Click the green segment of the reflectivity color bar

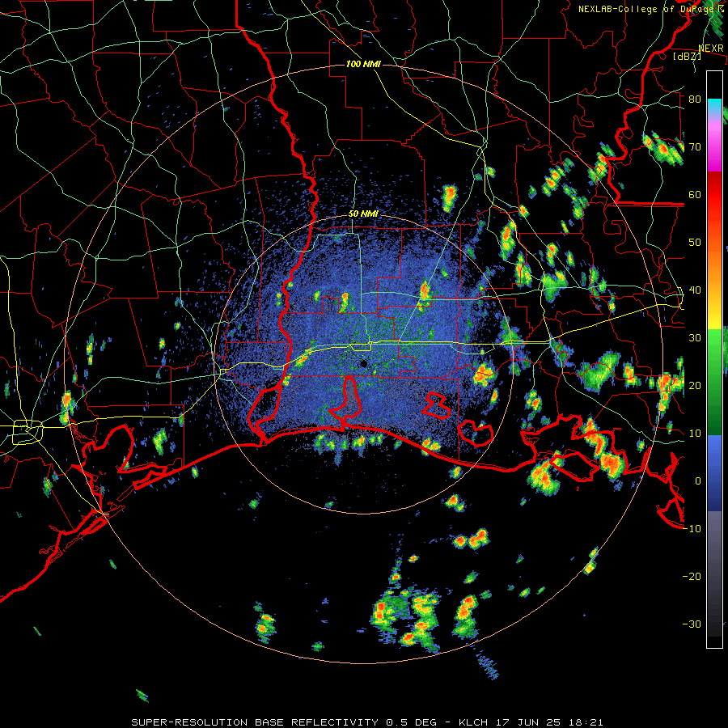(714, 382)
